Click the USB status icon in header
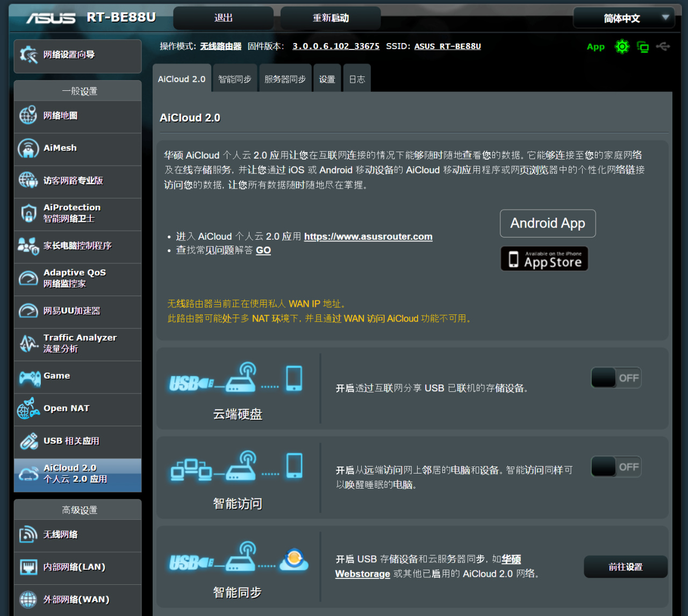 click(663, 47)
